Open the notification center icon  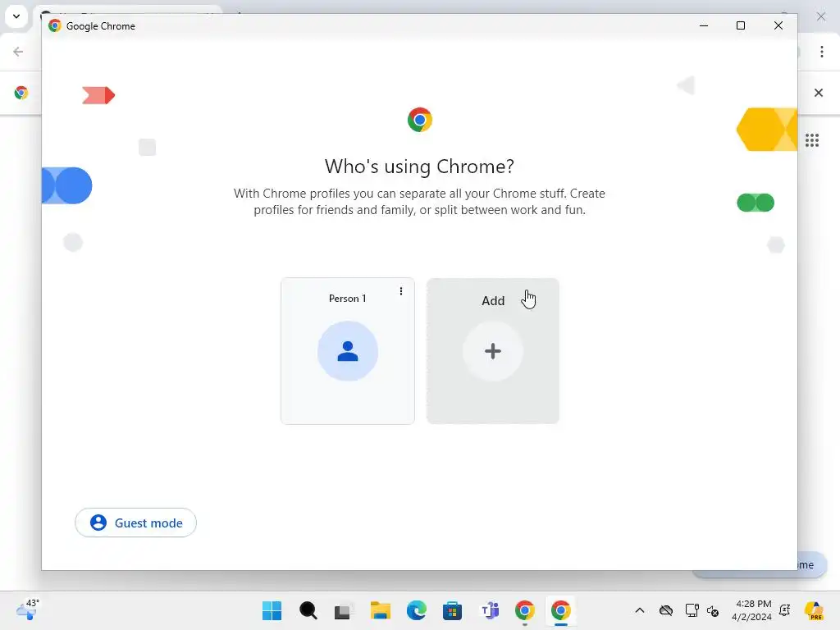click(785, 610)
